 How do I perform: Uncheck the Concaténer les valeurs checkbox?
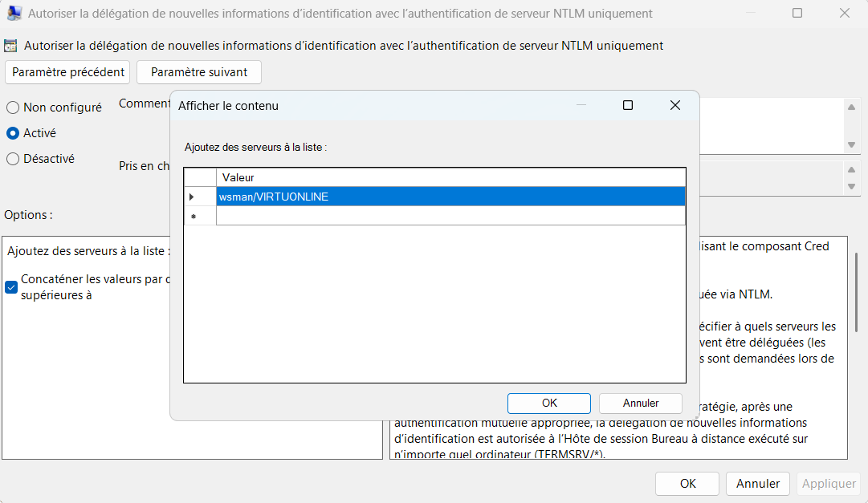pos(11,287)
